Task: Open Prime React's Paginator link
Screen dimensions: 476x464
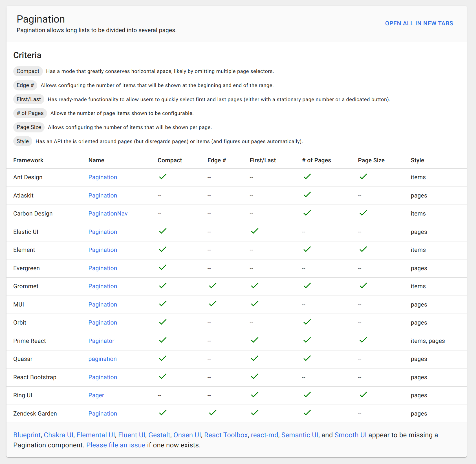Action: [101, 341]
